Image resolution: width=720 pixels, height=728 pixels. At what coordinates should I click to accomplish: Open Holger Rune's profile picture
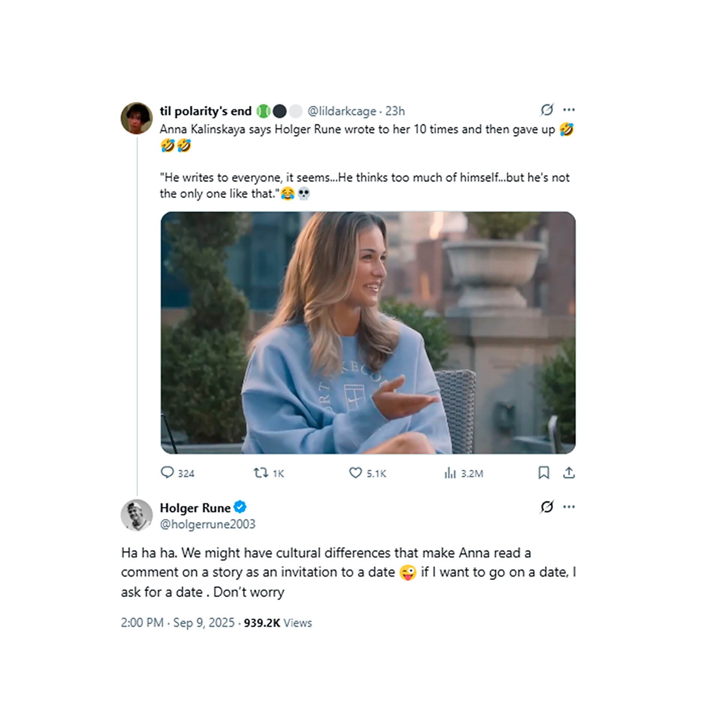[x=136, y=515]
